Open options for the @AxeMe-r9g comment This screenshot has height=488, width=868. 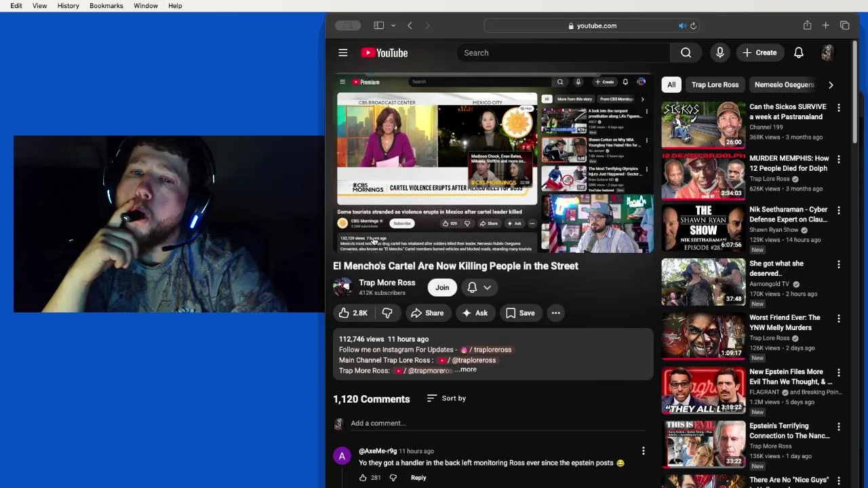(x=643, y=451)
